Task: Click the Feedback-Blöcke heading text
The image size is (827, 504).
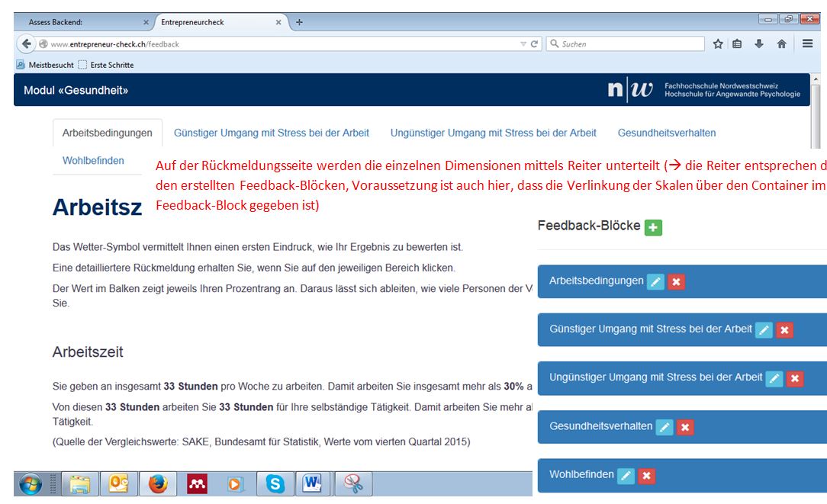Action: click(589, 226)
